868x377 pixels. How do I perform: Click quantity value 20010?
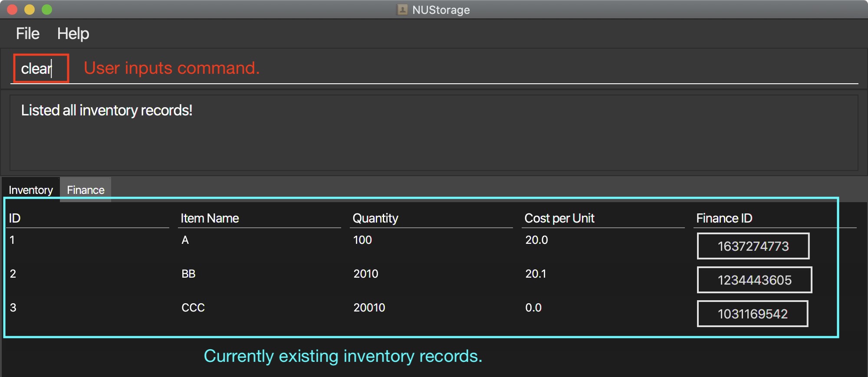[x=369, y=308]
